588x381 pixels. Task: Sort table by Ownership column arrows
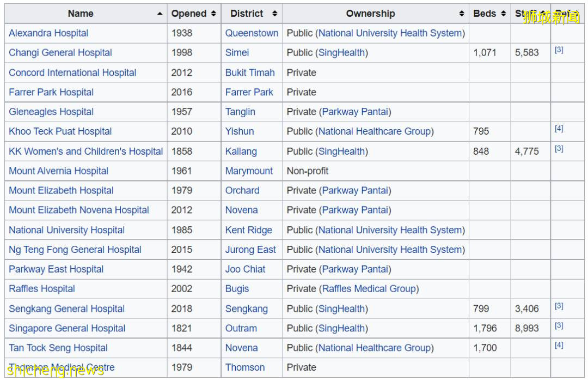point(462,14)
